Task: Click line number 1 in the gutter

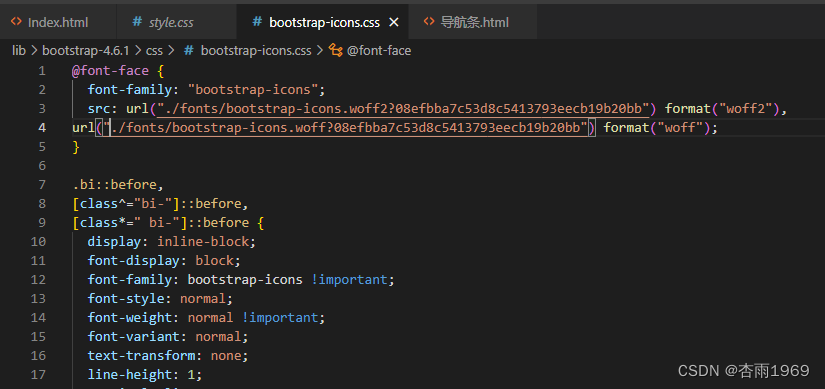Action: pos(42,71)
